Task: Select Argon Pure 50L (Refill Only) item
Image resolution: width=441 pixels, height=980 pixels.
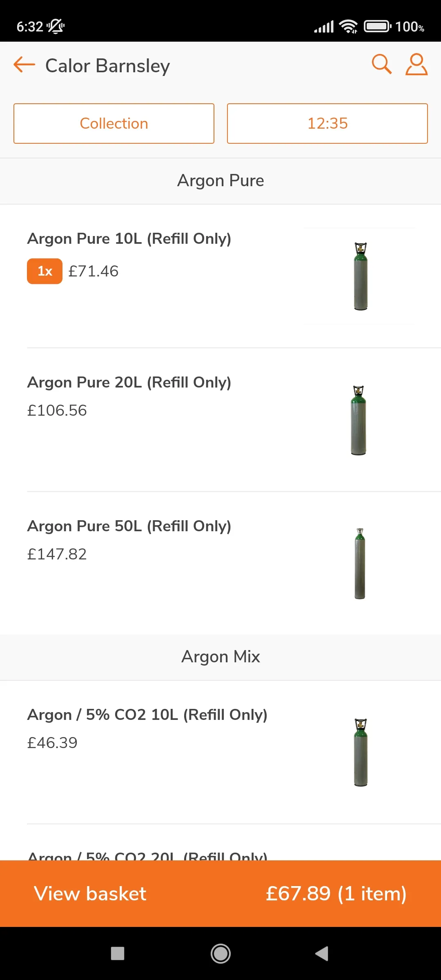Action: [x=129, y=526]
